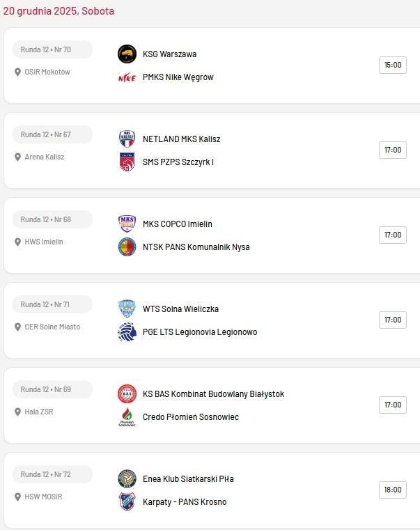This screenshot has width=420, height=530.
Task: Click the SMS PZPS Szczyrk I logo
Action: [127, 162]
